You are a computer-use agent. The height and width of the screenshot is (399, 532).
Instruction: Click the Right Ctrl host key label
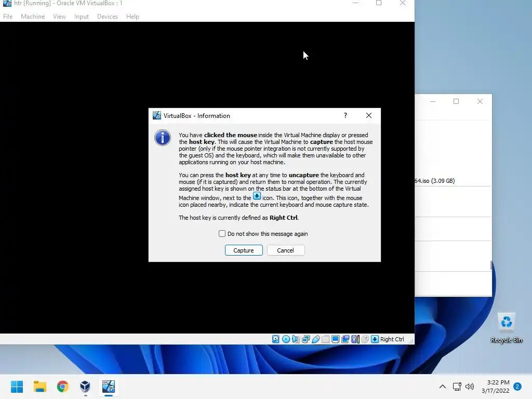[x=392, y=339]
